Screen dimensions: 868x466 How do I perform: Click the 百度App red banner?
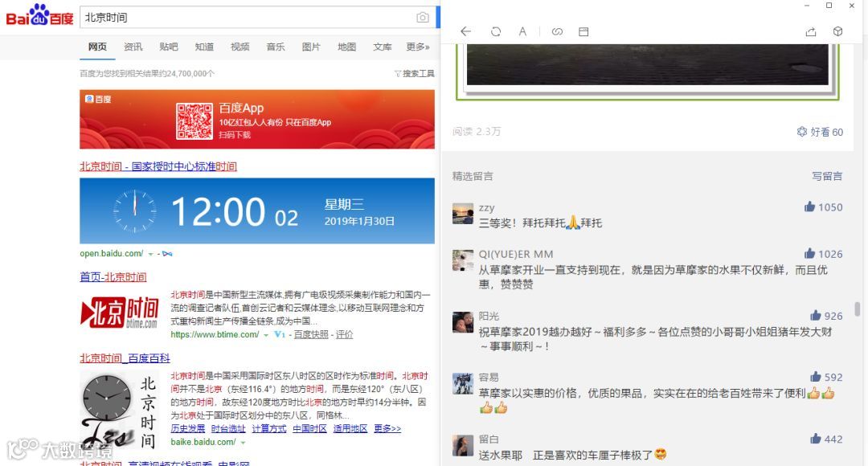(257, 120)
